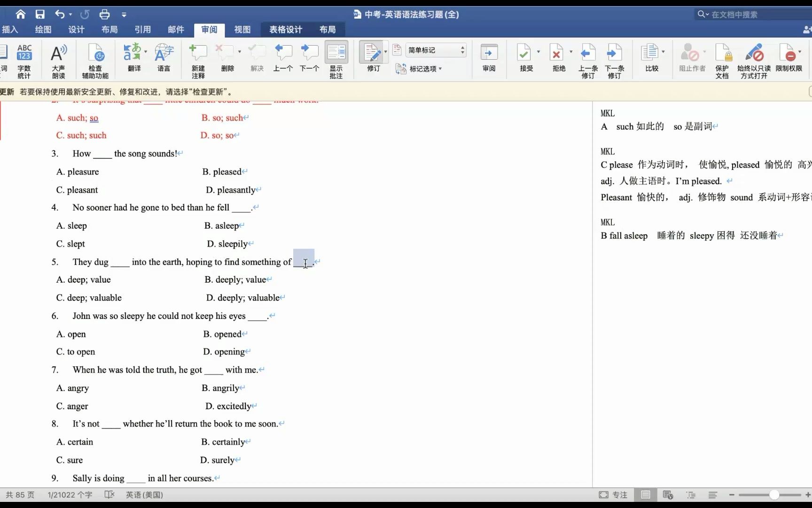Viewport: 812px width, 508px height.
Task: Click the underlined 'so' in option A
Action: pos(94,118)
